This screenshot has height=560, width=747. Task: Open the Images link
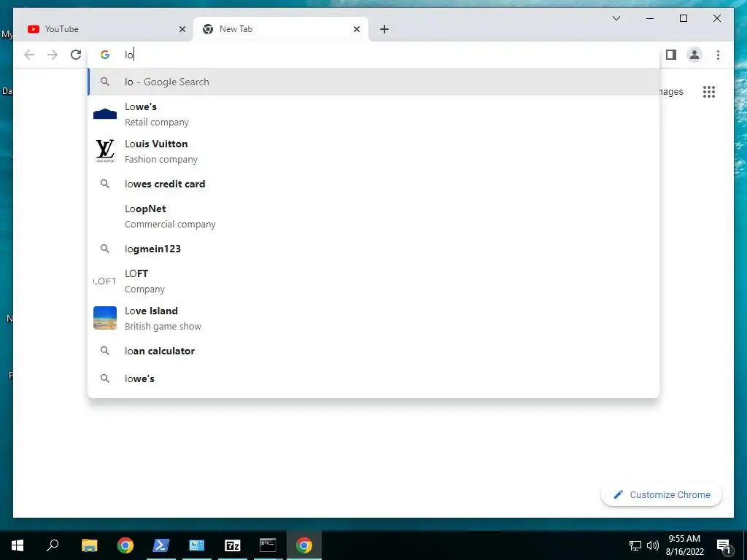point(671,91)
